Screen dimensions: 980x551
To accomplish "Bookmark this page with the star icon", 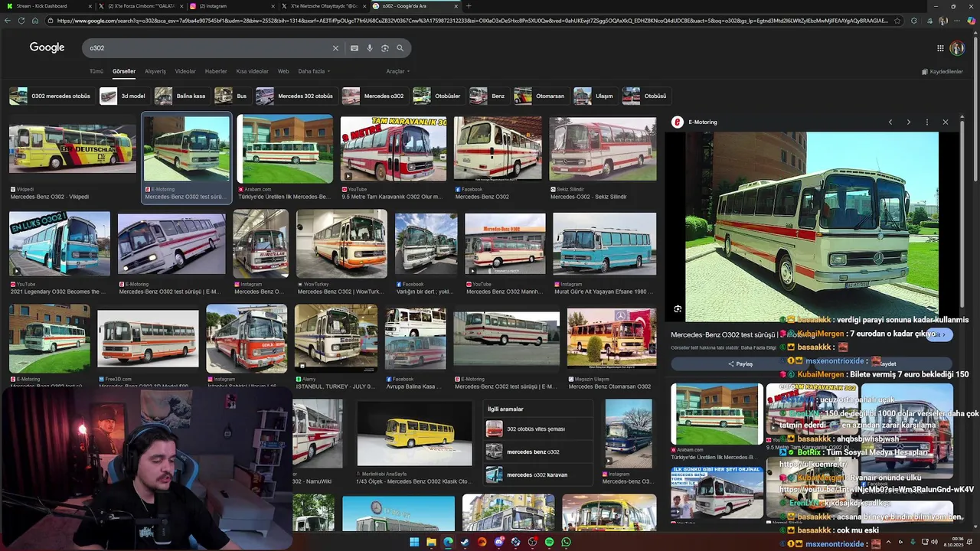I will [897, 21].
